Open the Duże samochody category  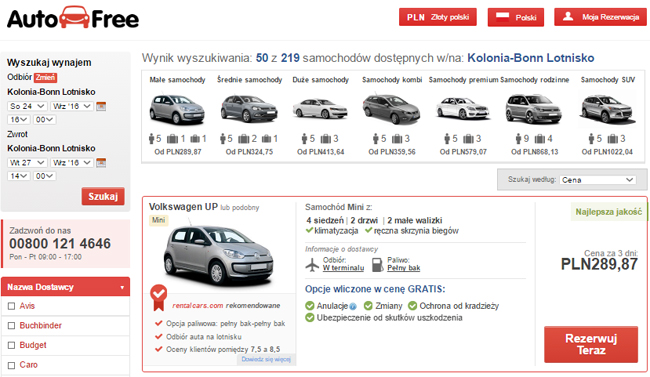click(x=320, y=80)
